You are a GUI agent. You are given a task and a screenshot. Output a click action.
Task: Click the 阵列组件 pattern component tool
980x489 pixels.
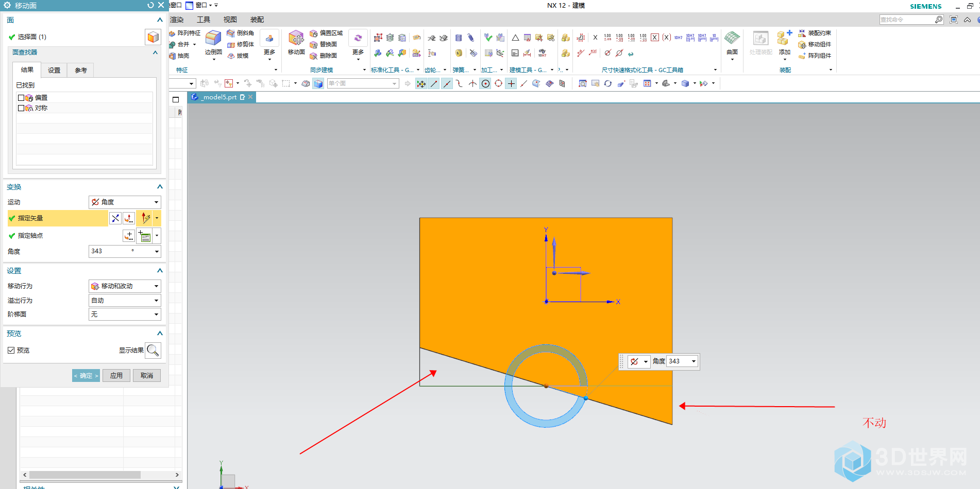[815, 56]
